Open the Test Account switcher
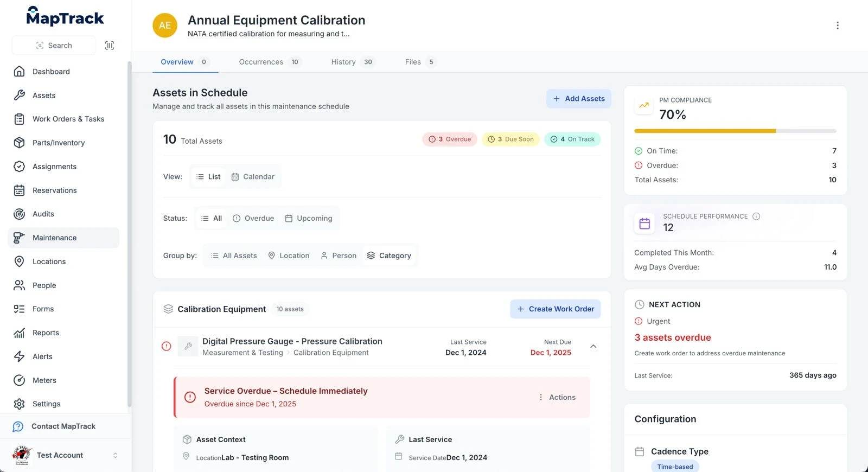The height and width of the screenshot is (472, 868). [x=65, y=455]
